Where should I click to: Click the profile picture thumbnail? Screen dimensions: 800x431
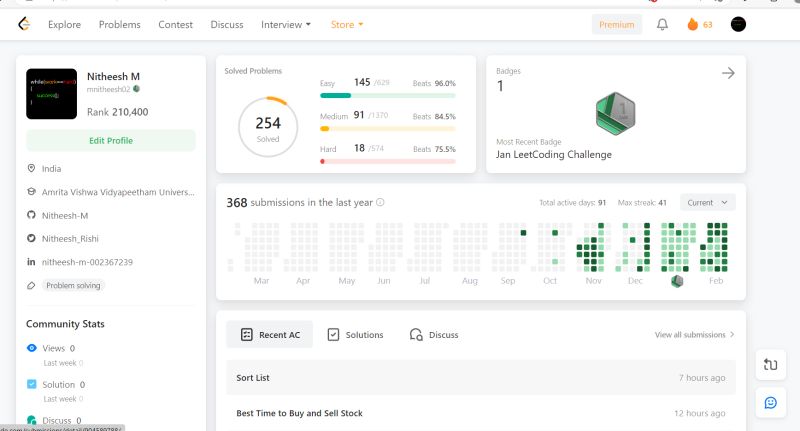[52, 94]
